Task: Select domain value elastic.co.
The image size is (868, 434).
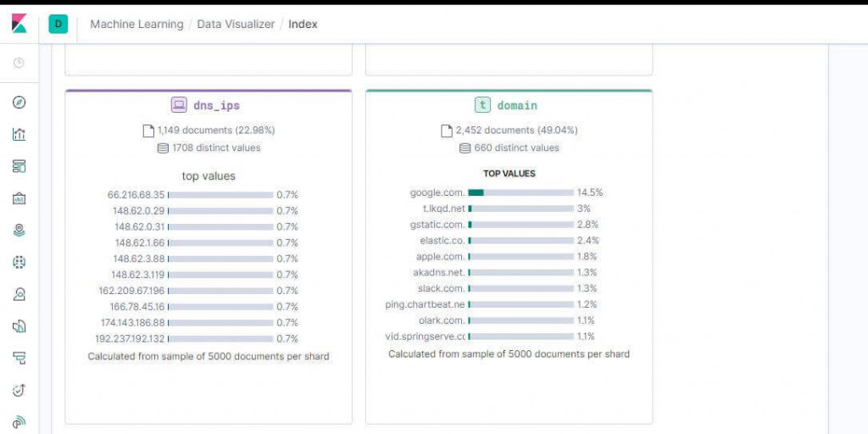Action: pos(442,241)
